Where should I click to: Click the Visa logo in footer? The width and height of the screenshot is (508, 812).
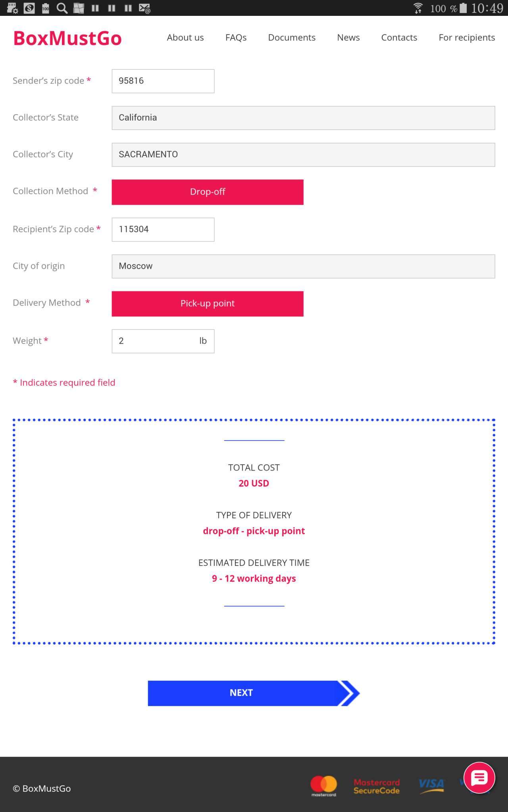431,785
